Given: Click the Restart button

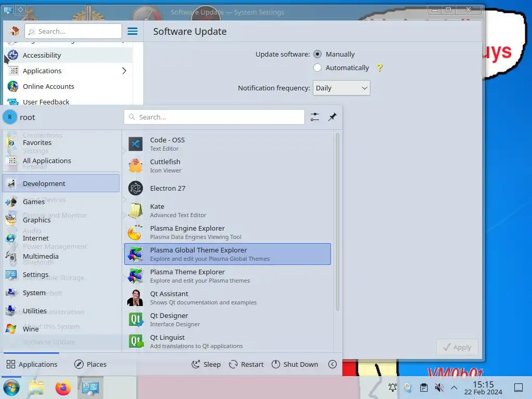Looking at the screenshot, I should coord(246,364).
